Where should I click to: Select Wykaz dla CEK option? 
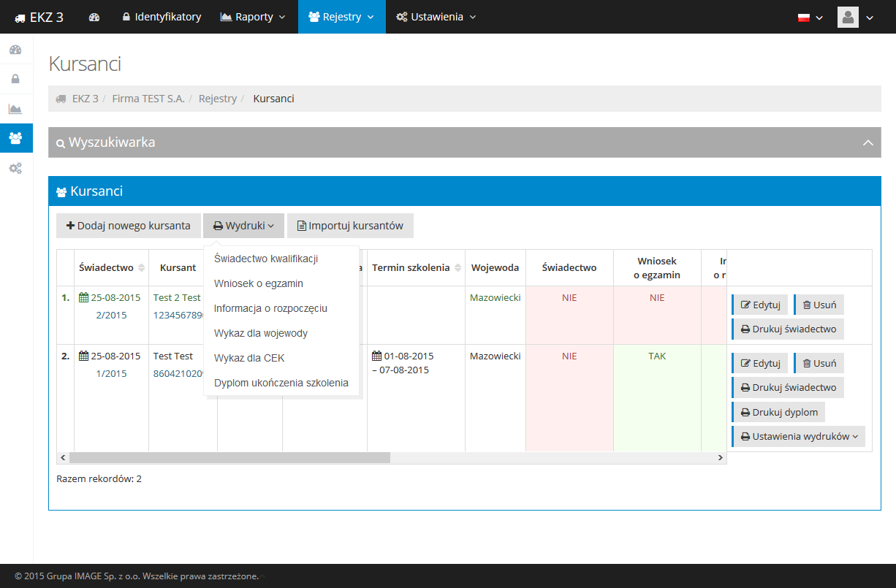249,358
